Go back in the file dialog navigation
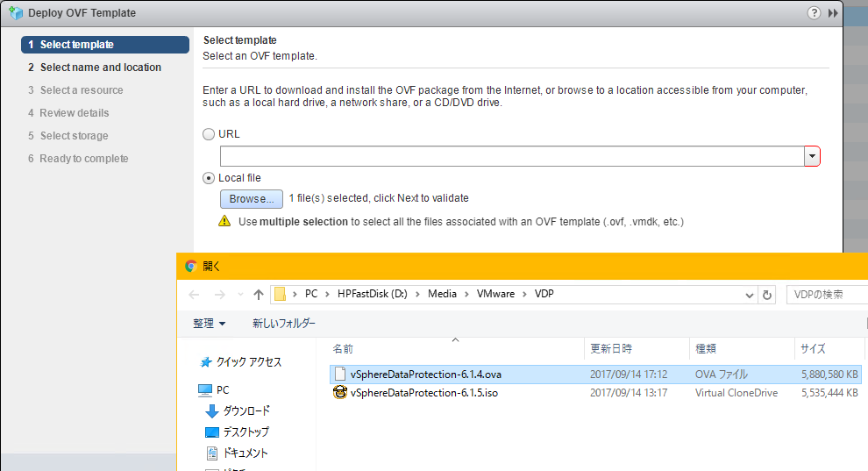Viewport: 868px width, 471px height. pos(194,295)
